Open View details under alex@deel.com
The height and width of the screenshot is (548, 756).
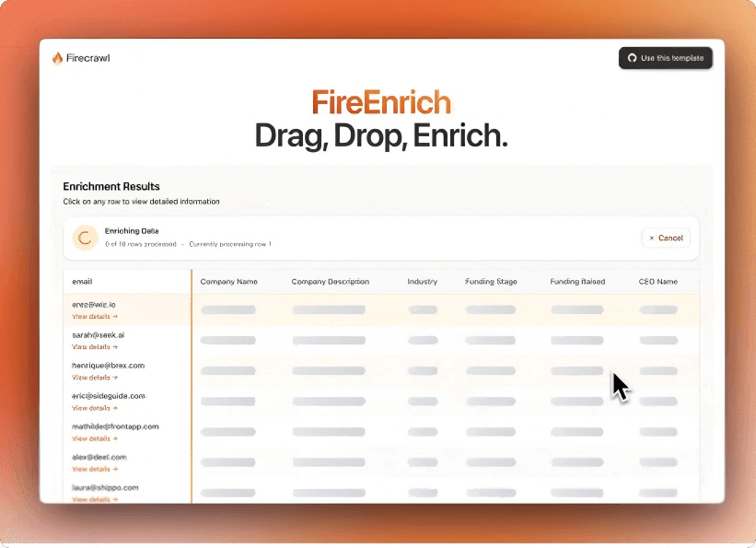pos(95,469)
